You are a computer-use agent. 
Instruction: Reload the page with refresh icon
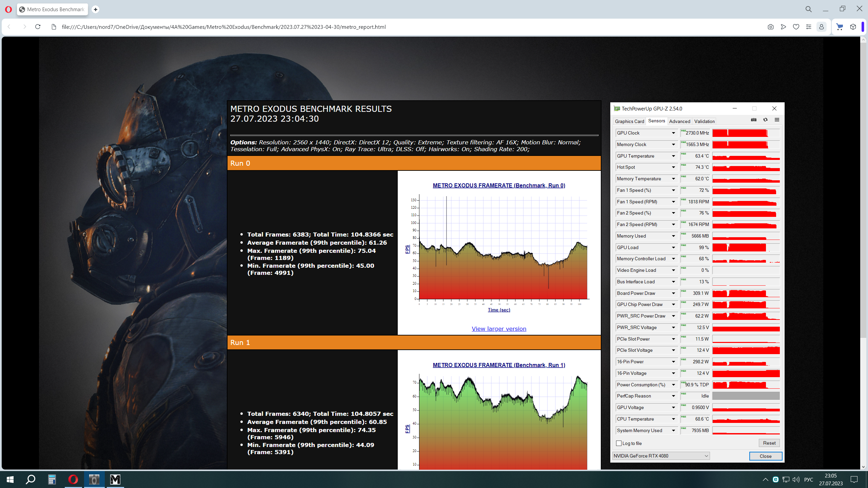click(x=38, y=27)
